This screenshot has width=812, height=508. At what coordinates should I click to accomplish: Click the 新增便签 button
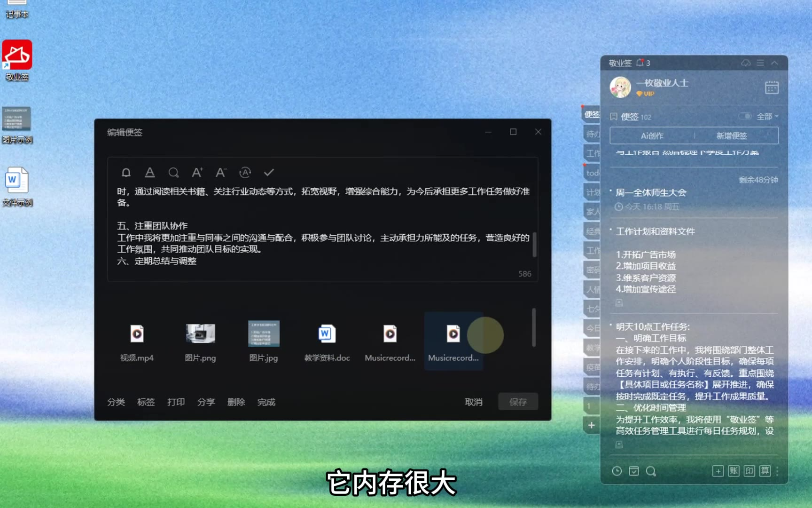click(x=731, y=136)
